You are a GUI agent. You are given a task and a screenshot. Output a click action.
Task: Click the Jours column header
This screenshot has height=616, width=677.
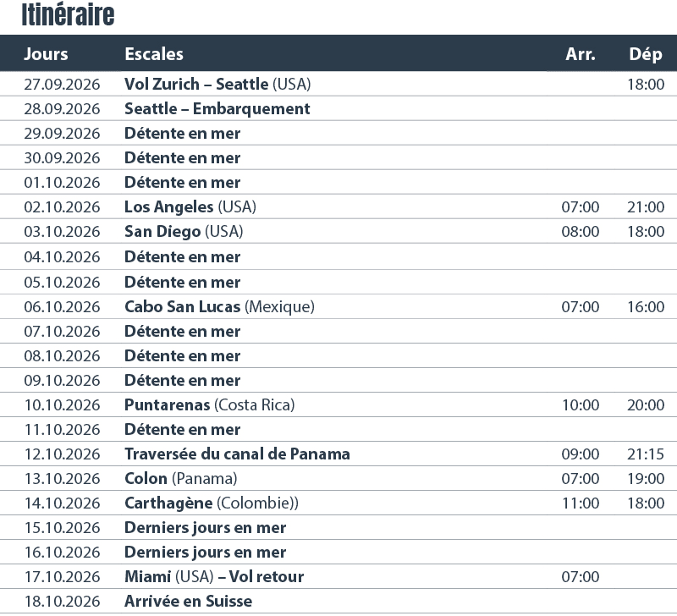46,54
